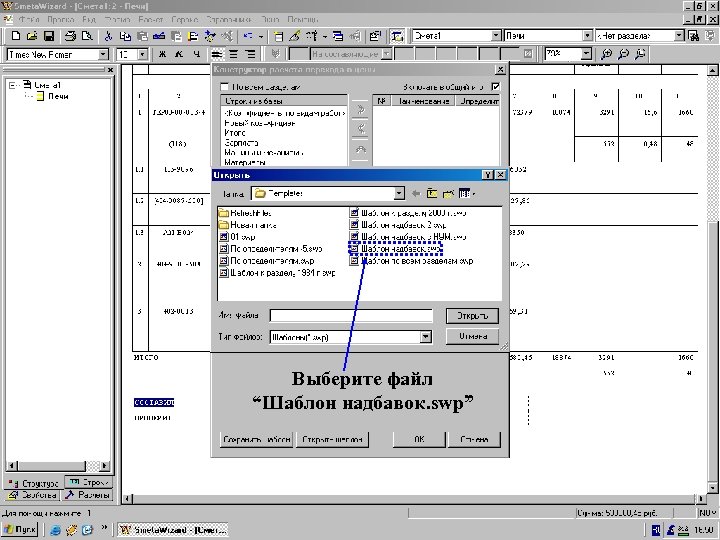The height and width of the screenshot is (540, 720).
Task: Click the Internet Explorer icon in taskbar
Action: pos(56,530)
